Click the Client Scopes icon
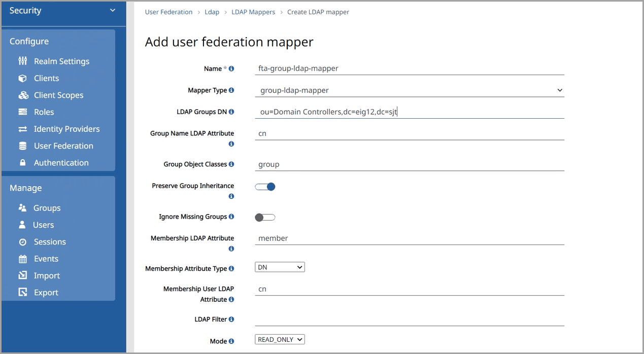Screen dimensions: 644x354 (x=23, y=95)
